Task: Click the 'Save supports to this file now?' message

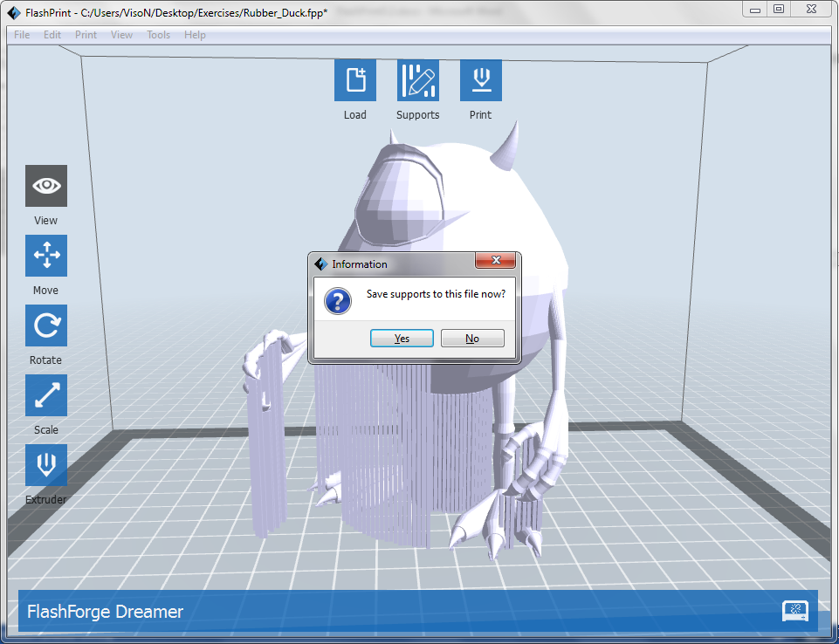Action: (436, 294)
